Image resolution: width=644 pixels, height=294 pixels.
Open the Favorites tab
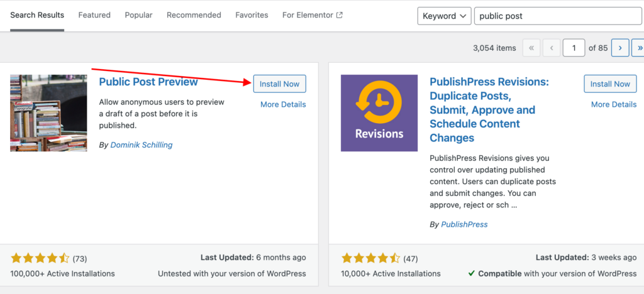(252, 15)
